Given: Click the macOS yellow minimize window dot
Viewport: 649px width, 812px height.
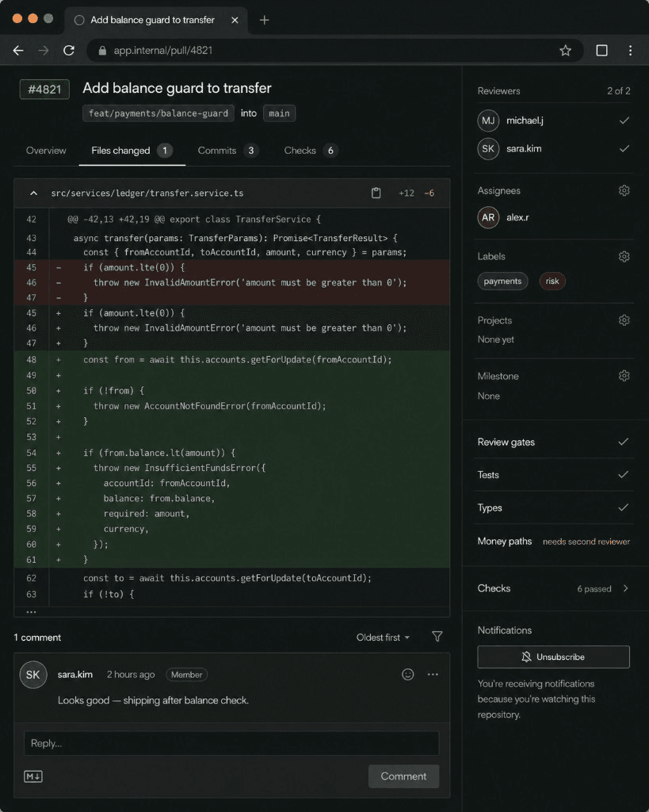Looking at the screenshot, I should pyautogui.click(x=32, y=19).
